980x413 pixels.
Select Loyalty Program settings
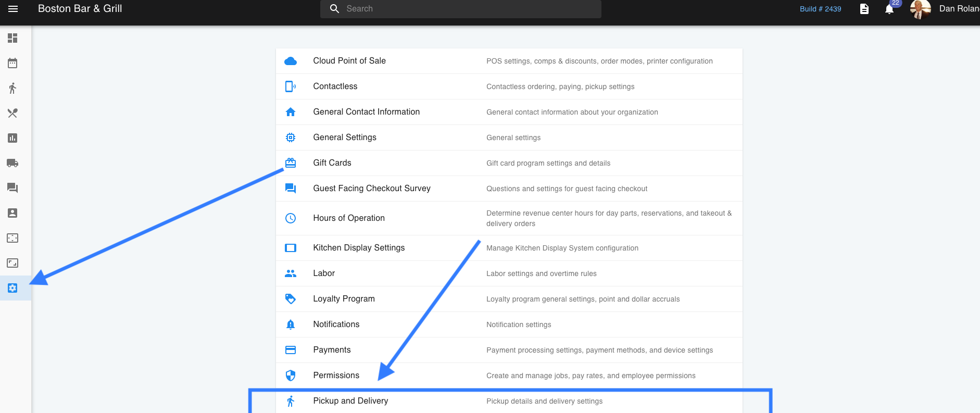pos(344,299)
